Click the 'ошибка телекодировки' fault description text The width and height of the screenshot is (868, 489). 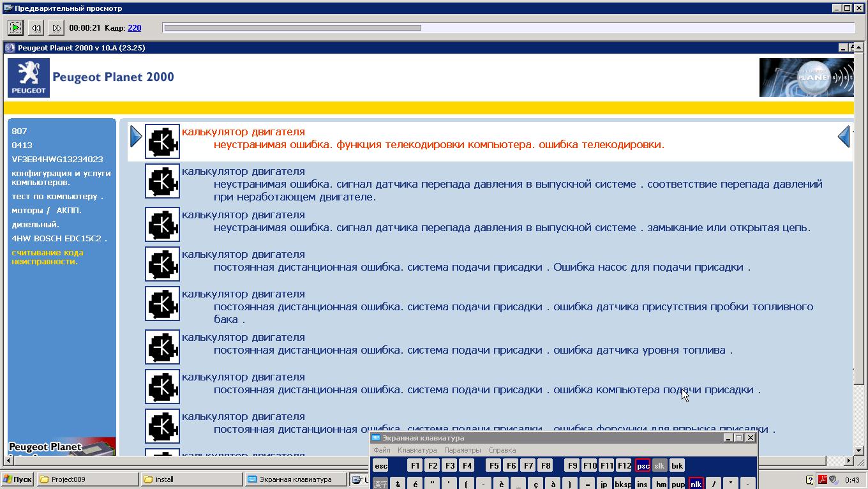coord(600,144)
